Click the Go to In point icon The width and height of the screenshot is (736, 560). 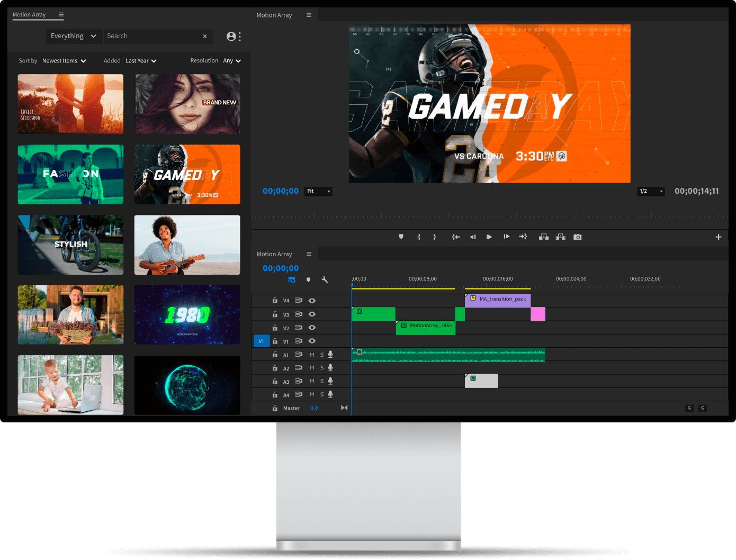pyautogui.click(x=456, y=237)
